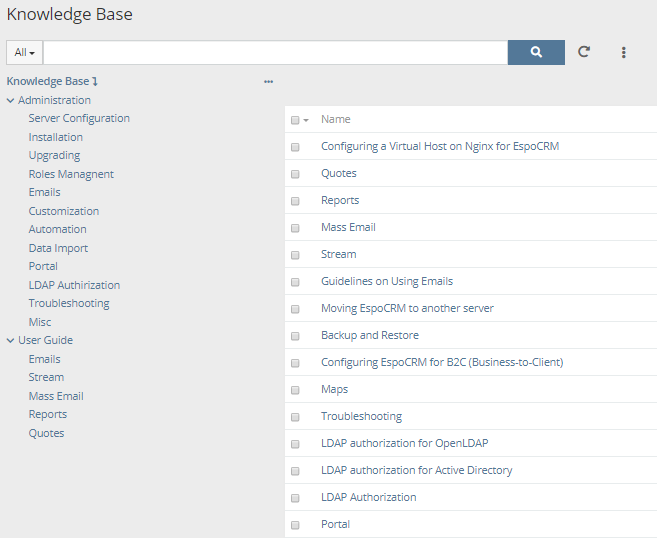Check the Reports article row checkbox
This screenshot has height=538, width=657.
(295, 201)
